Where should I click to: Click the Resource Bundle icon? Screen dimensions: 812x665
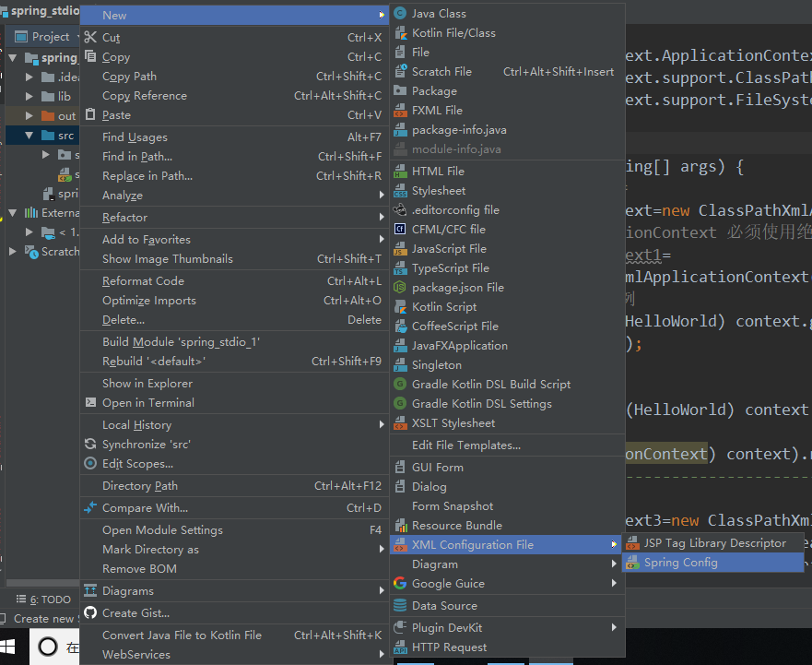[400, 525]
